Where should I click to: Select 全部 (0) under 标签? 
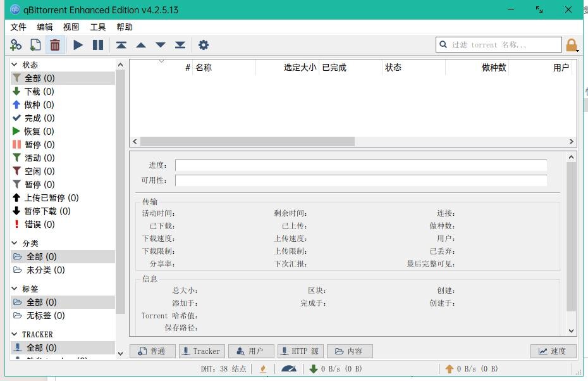(63, 302)
